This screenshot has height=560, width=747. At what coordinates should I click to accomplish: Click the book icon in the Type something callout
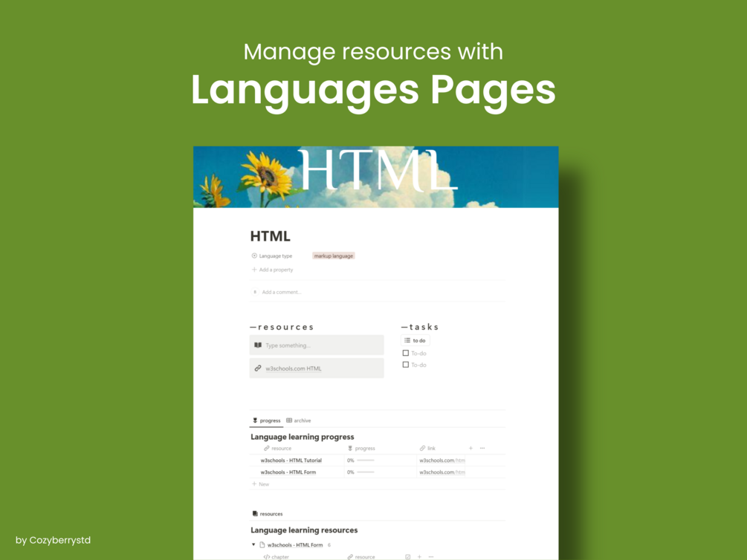point(258,345)
